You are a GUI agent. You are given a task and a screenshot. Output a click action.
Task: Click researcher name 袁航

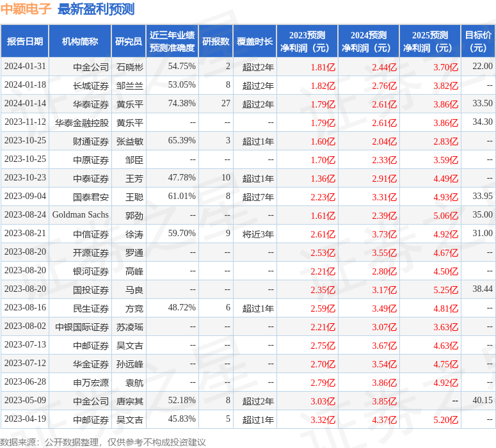pyautogui.click(x=134, y=383)
